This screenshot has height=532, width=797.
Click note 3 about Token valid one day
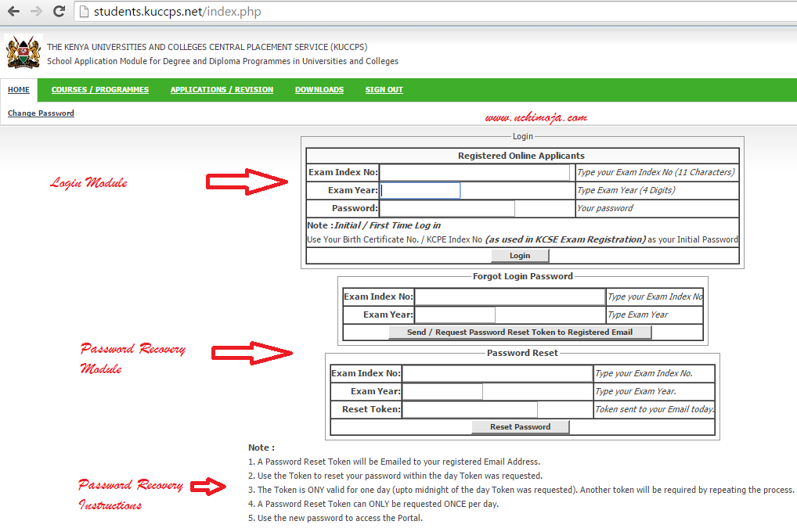521,491
